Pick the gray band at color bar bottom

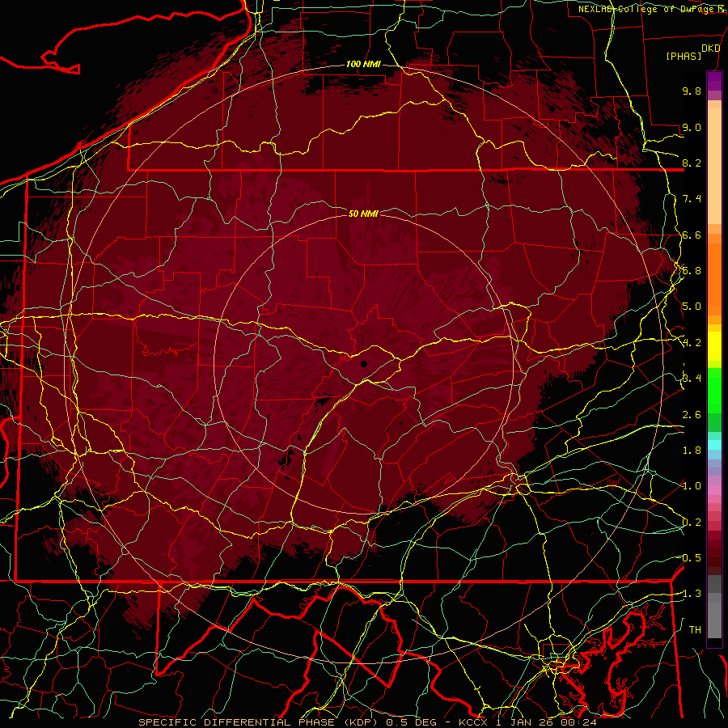[x=714, y=620]
